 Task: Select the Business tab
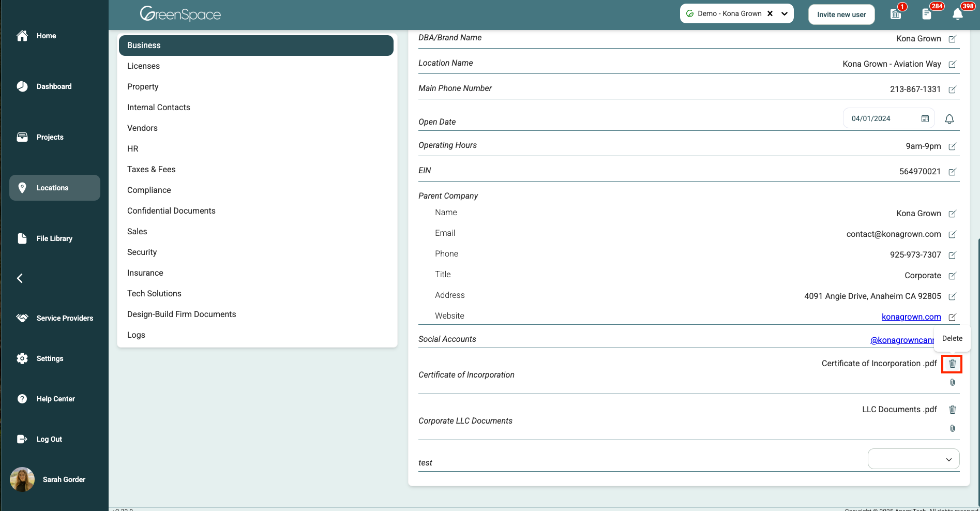(x=256, y=46)
